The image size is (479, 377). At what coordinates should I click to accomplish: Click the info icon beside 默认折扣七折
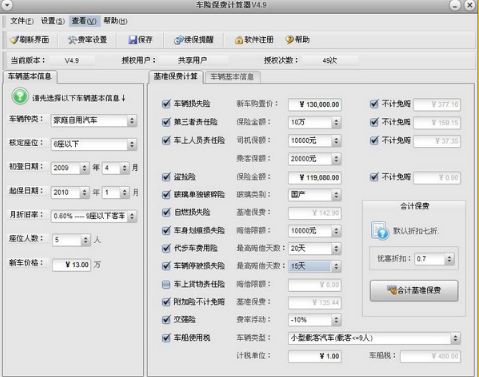click(x=379, y=230)
